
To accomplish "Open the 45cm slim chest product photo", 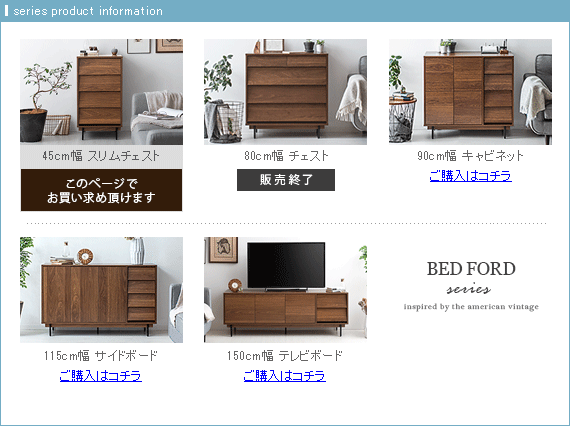I will coord(101,92).
